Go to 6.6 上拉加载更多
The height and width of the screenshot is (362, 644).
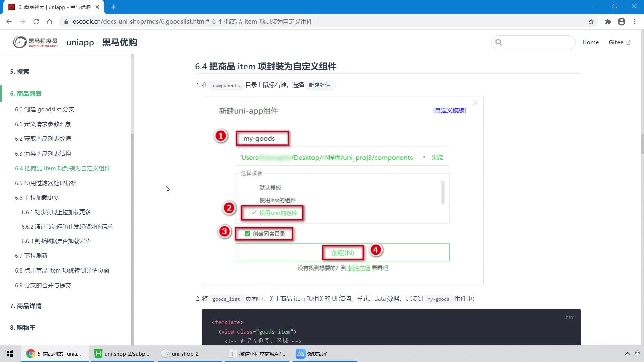[x=37, y=198]
